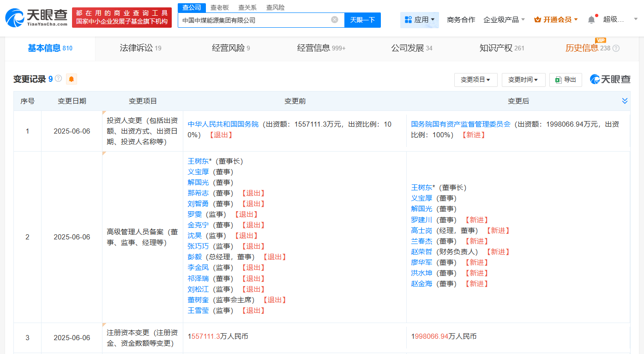644x354 pixels.
Task: Open the 变更时间 filter dropdown
Action: pos(524,79)
